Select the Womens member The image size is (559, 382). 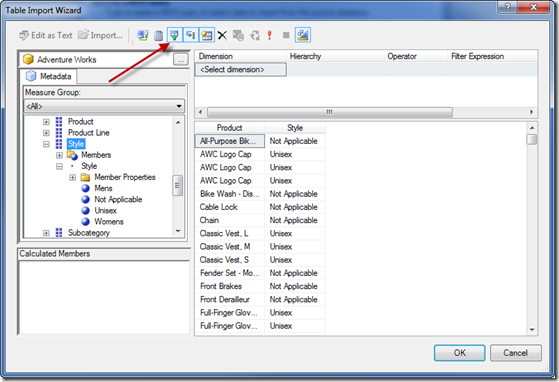109,222
